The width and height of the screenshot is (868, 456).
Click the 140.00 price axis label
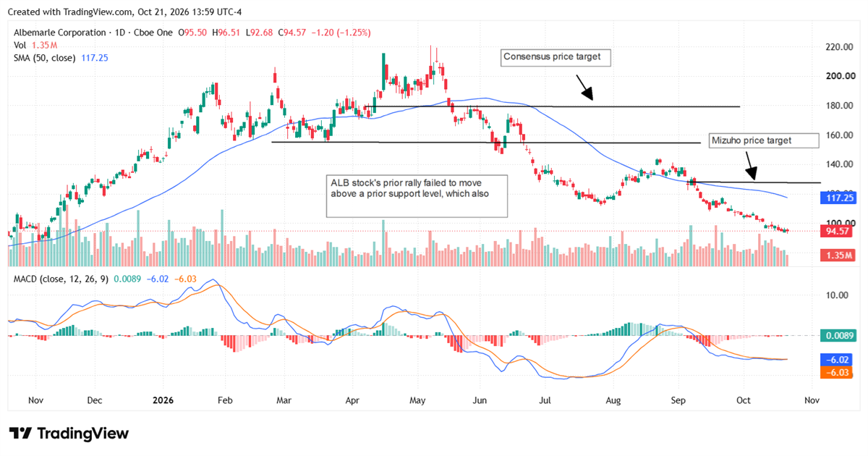tap(841, 164)
